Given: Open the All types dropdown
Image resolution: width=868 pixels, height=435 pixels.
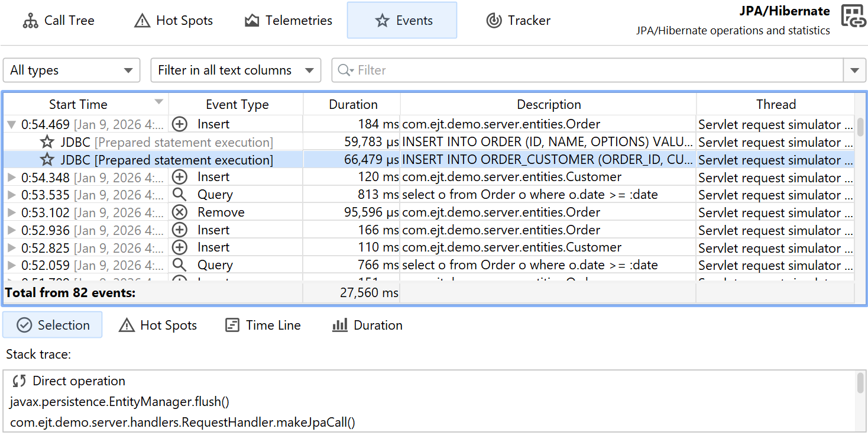Looking at the screenshot, I should 72,70.
